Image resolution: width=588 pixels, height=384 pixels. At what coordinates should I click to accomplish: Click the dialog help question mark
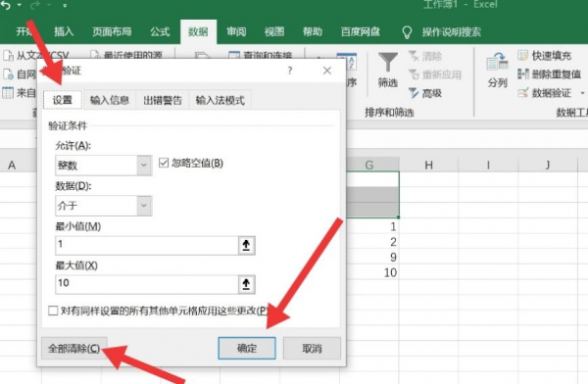click(290, 71)
